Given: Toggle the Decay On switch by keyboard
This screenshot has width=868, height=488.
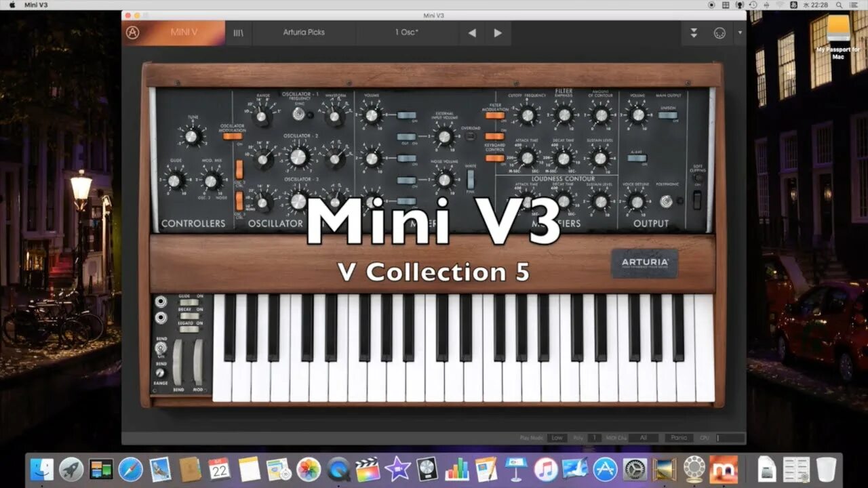Looking at the screenshot, I should (189, 316).
